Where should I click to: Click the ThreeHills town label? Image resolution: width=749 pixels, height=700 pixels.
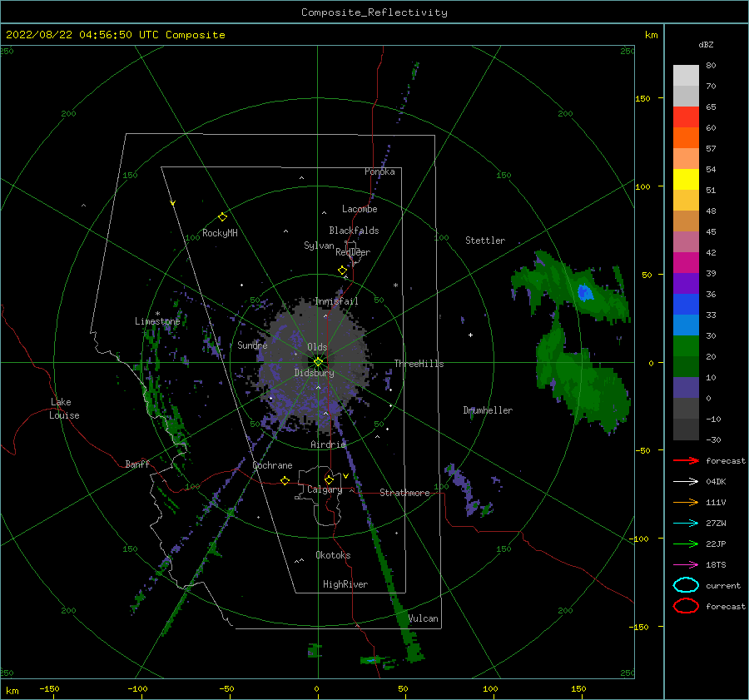click(419, 364)
